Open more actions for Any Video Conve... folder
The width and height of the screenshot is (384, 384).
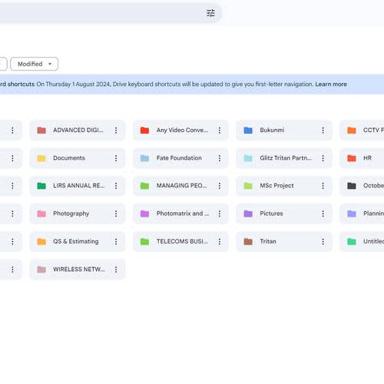[220, 130]
